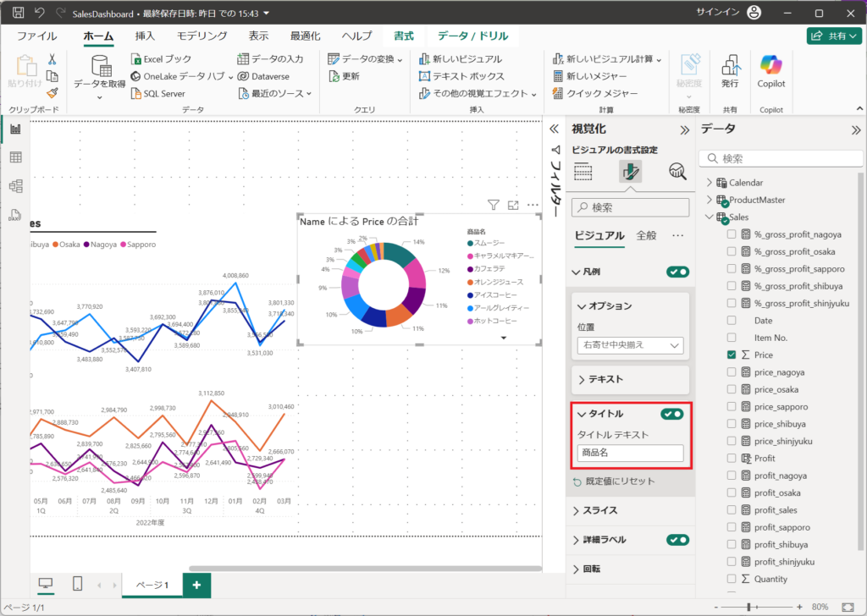Switch to desktop layout icon at the bottom
This screenshot has width=867, height=616.
tap(46, 584)
